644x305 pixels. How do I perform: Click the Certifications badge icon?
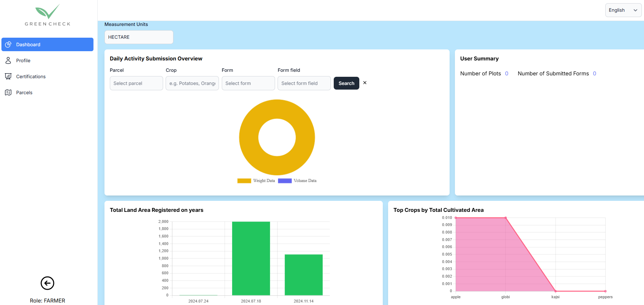(x=8, y=76)
